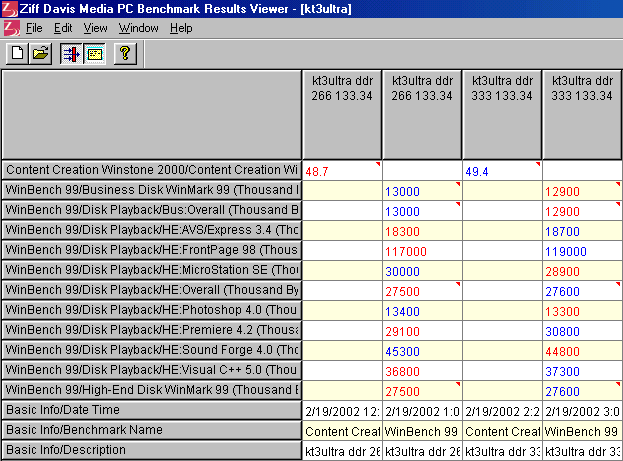Open the File menu
This screenshot has height=461, width=623.
pos(34,28)
